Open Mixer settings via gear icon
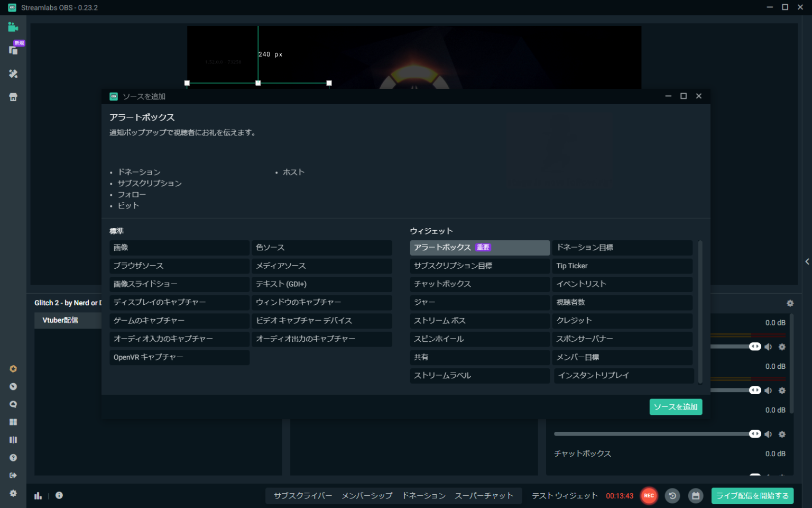812x508 pixels. point(790,303)
